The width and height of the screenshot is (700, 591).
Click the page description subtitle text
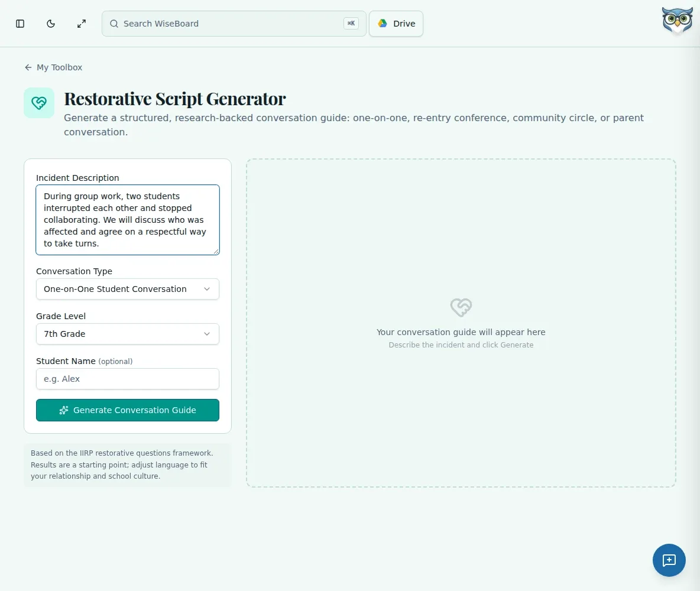[x=354, y=125]
